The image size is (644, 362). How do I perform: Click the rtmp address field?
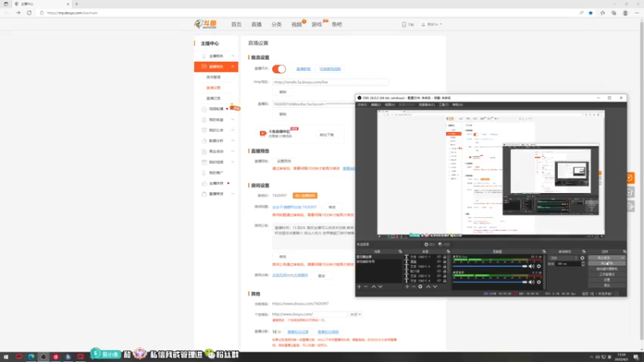click(x=330, y=82)
